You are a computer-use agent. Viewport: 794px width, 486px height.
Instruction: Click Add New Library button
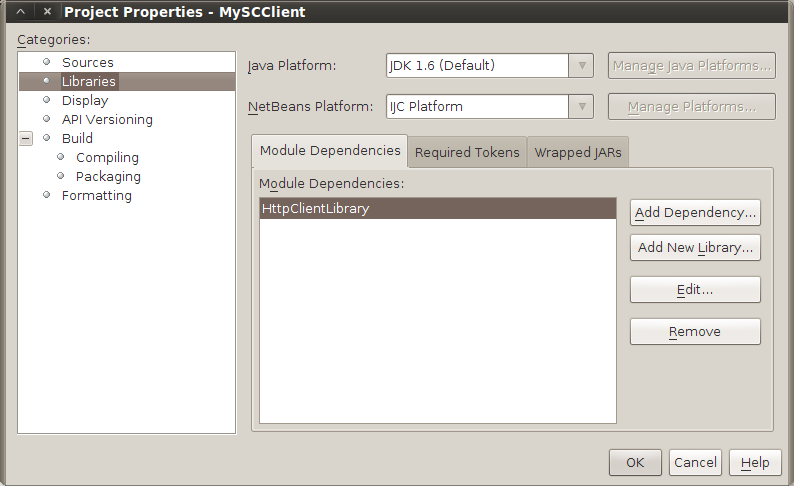click(x=695, y=248)
